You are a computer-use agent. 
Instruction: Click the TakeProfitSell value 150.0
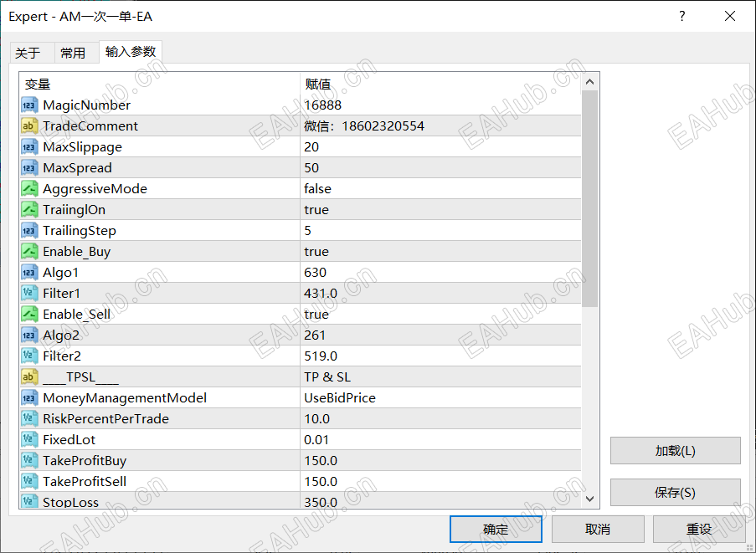click(x=320, y=481)
